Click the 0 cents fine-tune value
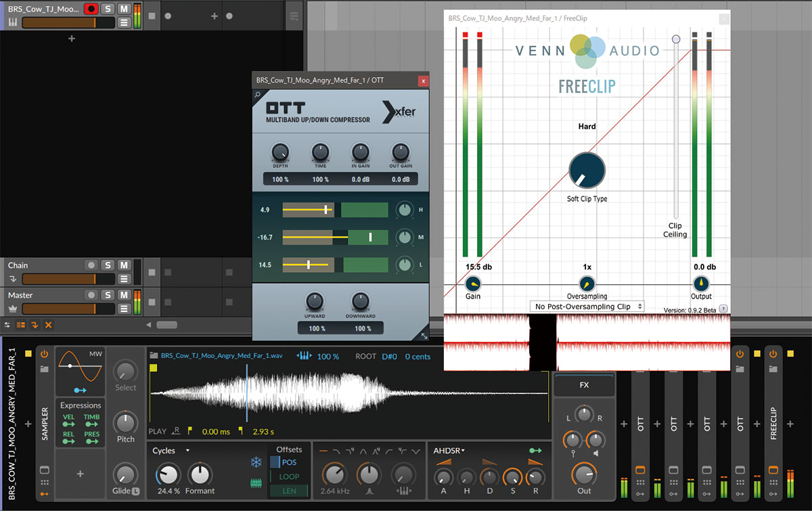The height and width of the screenshot is (511, 812). tap(418, 356)
